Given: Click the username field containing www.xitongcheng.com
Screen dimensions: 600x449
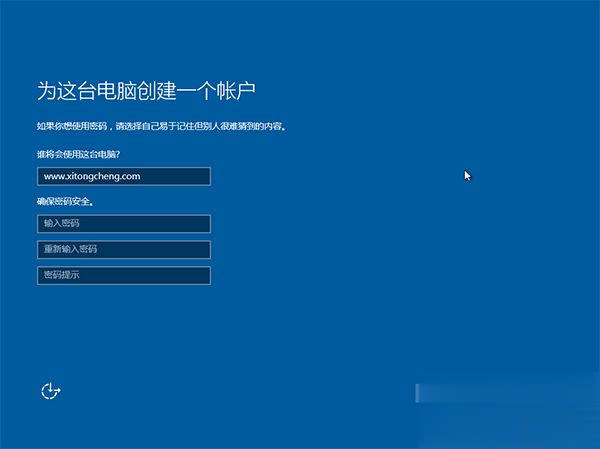Looking at the screenshot, I should click(x=123, y=176).
